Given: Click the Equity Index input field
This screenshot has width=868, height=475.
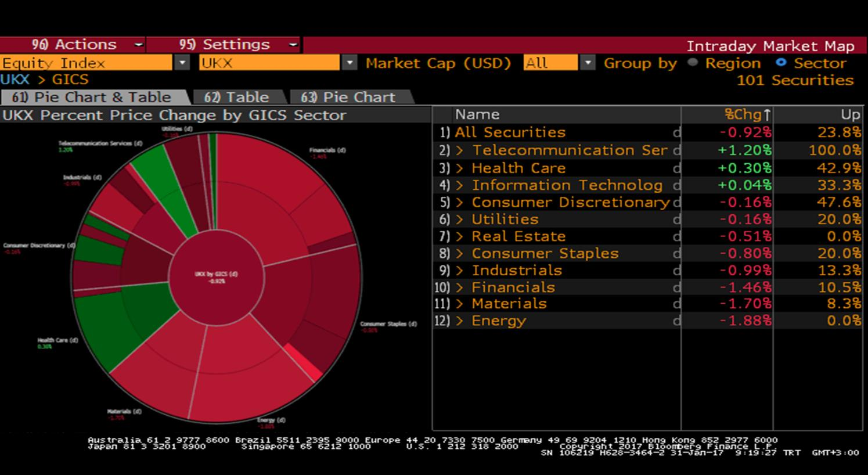Looking at the screenshot, I should point(87,63).
